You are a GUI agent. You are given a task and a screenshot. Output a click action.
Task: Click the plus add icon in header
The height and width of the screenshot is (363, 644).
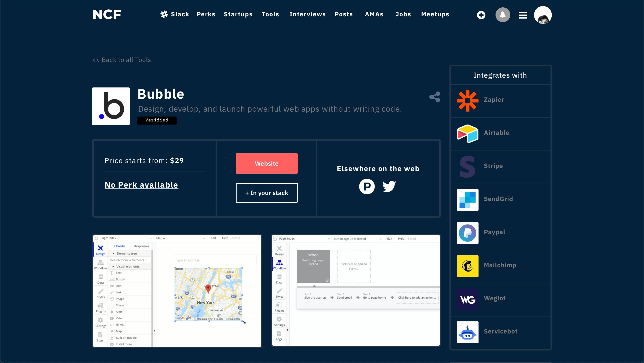(481, 15)
